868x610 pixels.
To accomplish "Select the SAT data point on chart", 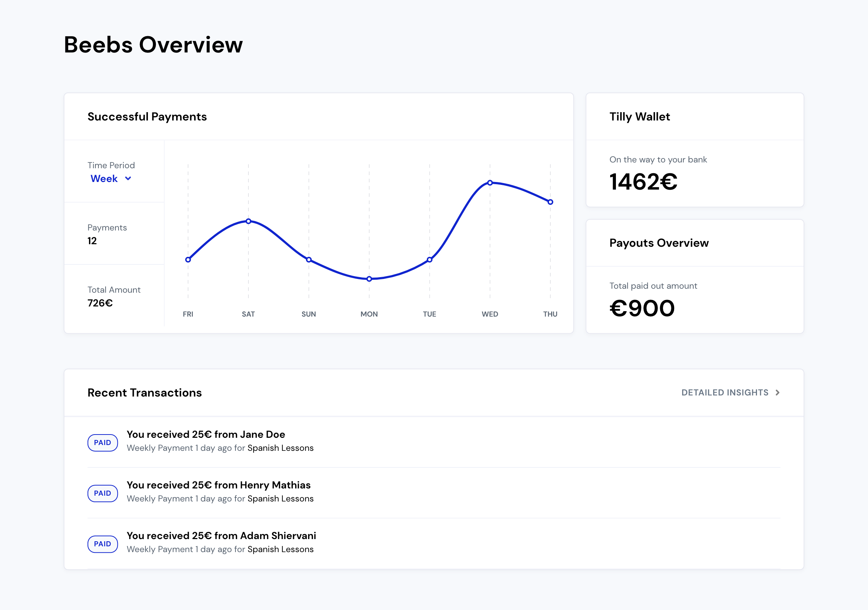I will (248, 221).
